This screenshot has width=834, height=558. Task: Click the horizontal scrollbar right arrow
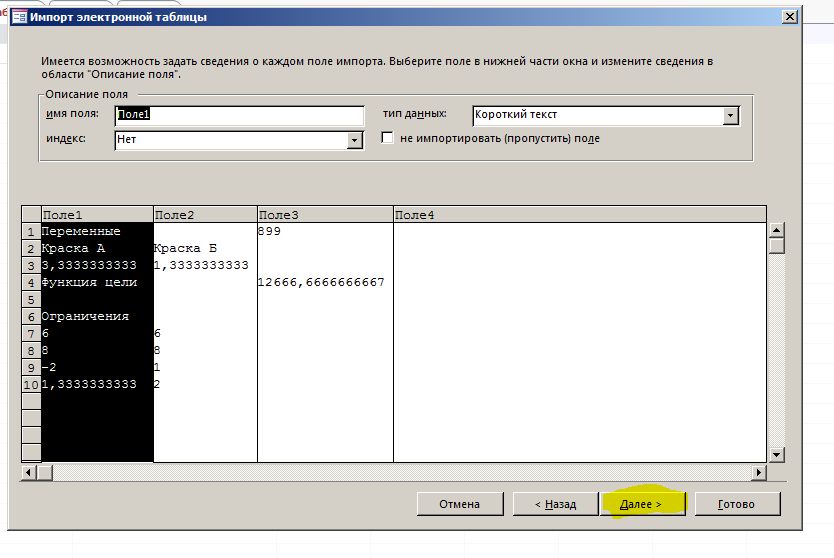point(758,472)
